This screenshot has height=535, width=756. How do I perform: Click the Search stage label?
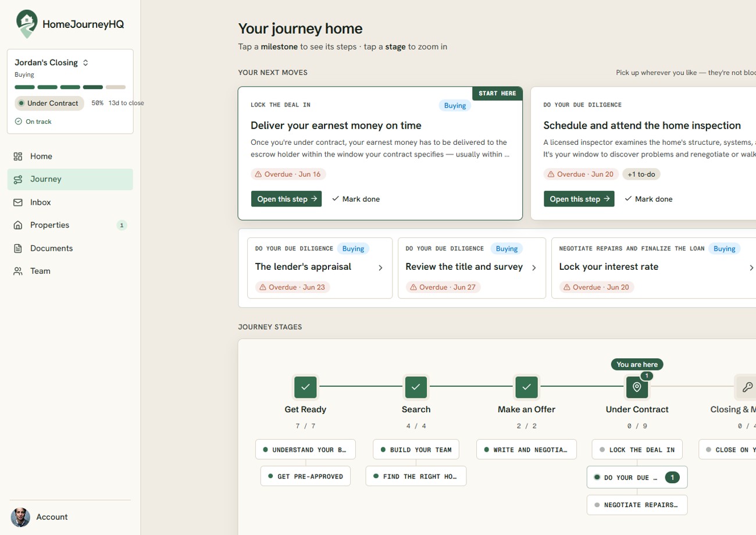416,409
